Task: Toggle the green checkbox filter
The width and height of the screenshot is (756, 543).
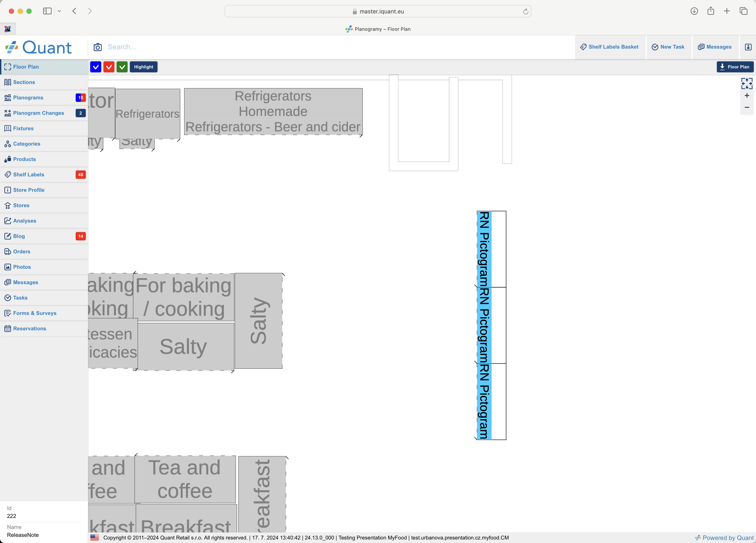Action: pyautogui.click(x=122, y=67)
